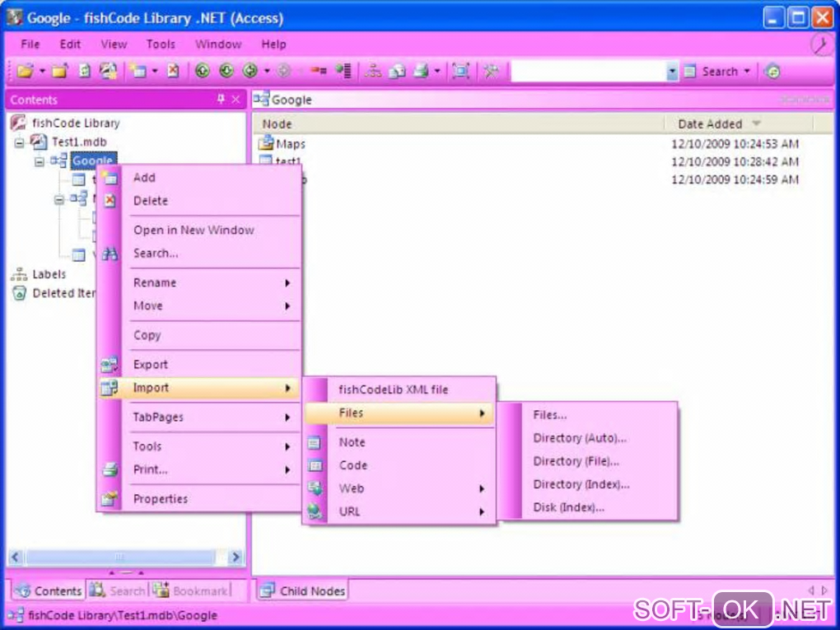
Task: Click the labels hierarchy toolbar icon
Action: coord(373,71)
